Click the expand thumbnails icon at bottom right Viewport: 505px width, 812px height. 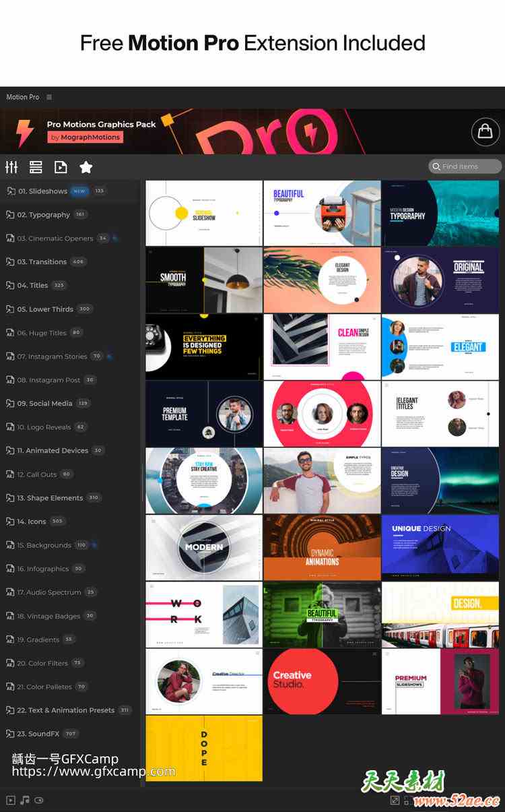pos(395,800)
